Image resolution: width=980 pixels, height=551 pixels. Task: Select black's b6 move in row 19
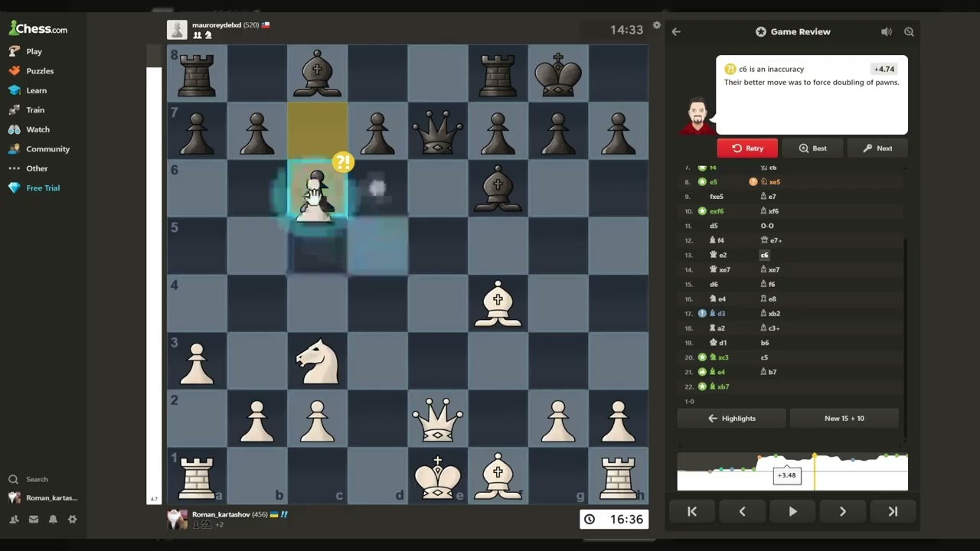(764, 343)
